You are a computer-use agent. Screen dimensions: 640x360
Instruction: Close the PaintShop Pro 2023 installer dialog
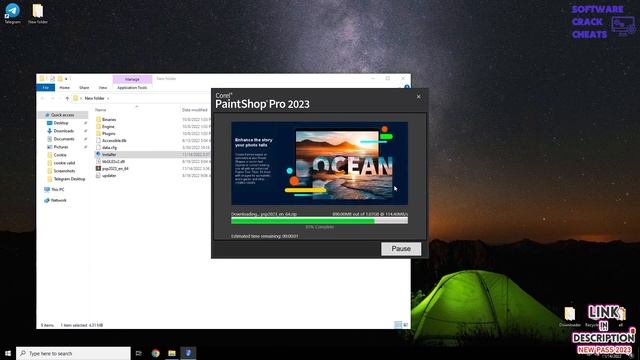click(x=418, y=97)
